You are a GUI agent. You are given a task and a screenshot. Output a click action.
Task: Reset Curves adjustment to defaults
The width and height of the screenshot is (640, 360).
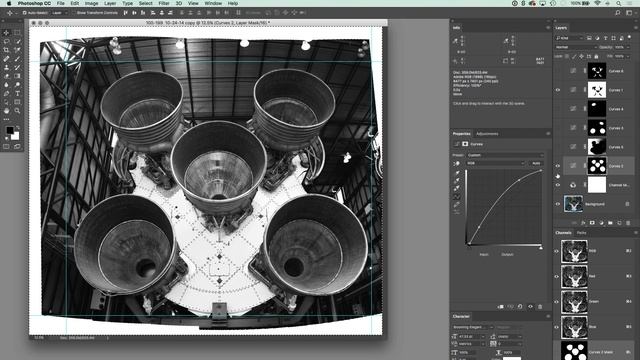pos(520,307)
